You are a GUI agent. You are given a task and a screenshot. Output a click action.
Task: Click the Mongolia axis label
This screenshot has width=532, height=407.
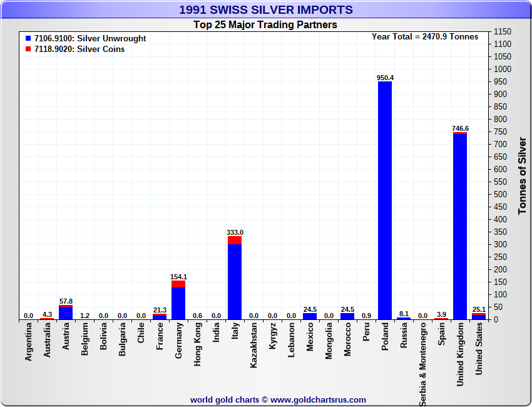(x=329, y=341)
